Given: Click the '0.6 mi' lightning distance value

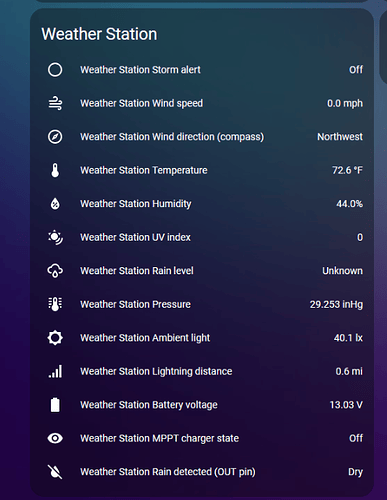Looking at the screenshot, I should (x=349, y=371).
